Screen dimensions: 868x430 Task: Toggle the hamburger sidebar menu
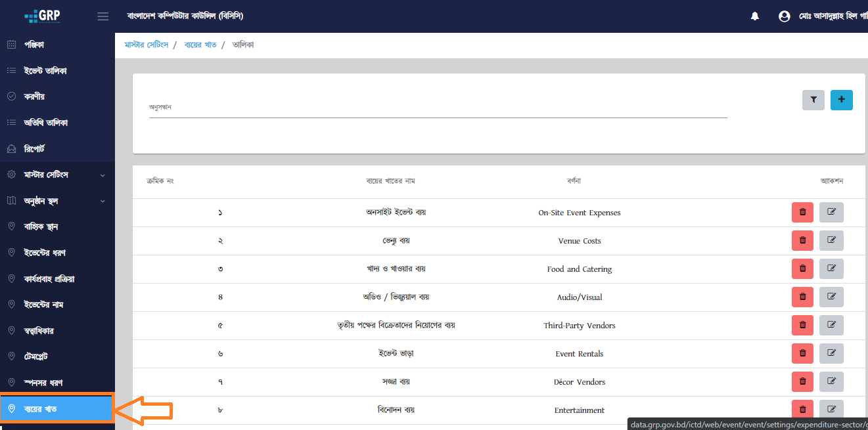(103, 16)
